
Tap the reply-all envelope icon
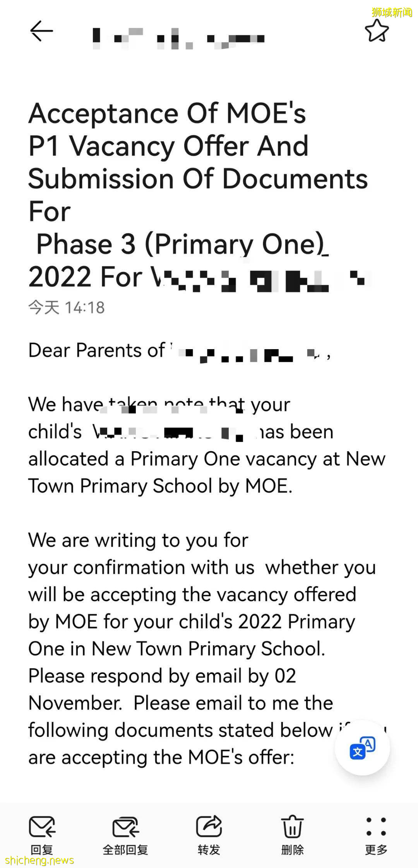(125, 826)
